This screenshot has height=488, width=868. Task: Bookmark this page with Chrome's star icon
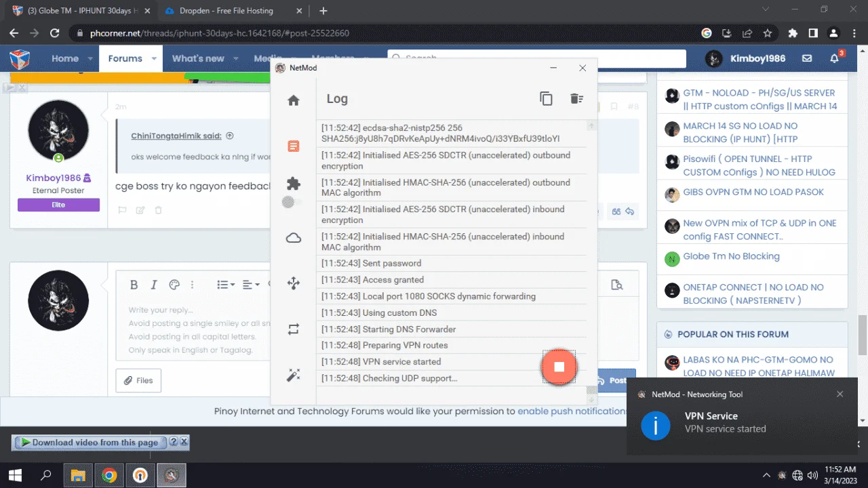tap(768, 33)
